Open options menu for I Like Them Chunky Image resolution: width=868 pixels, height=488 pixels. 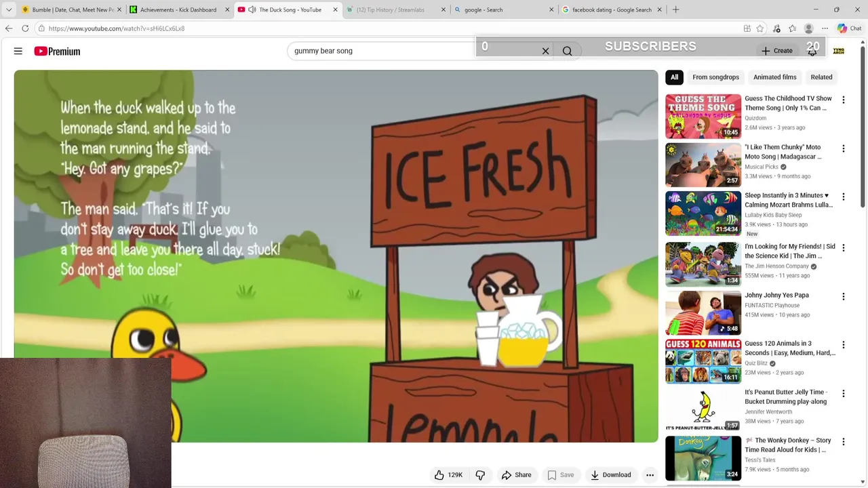point(843,148)
